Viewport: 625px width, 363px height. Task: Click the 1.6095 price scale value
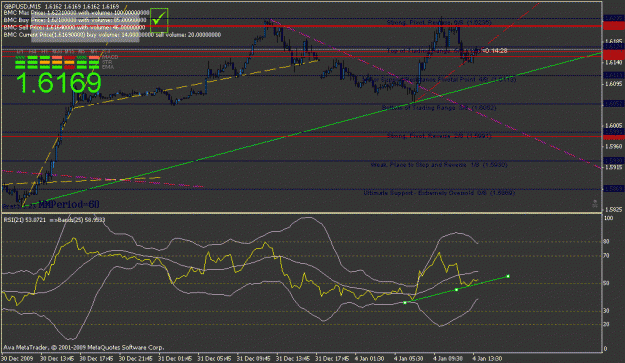(614, 84)
